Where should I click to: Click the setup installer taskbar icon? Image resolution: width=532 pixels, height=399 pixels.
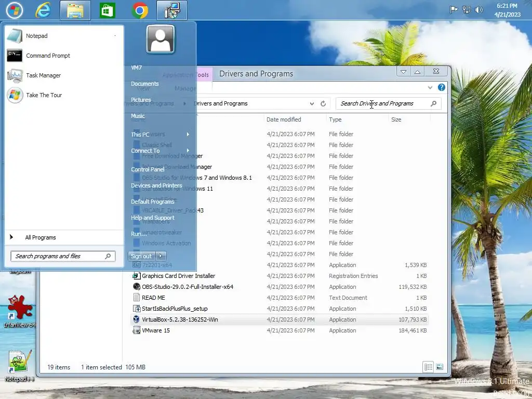point(171,10)
